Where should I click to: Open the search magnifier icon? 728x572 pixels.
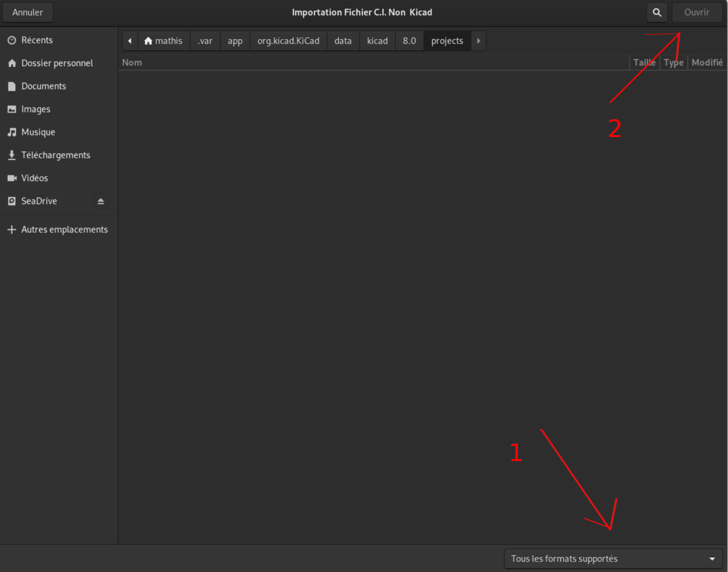pyautogui.click(x=657, y=13)
